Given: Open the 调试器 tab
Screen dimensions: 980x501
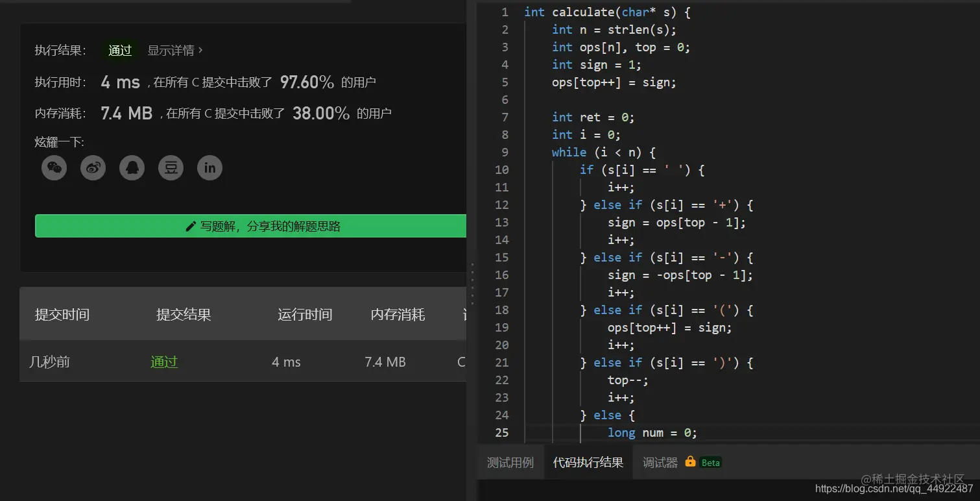Looking at the screenshot, I should pos(660,462).
